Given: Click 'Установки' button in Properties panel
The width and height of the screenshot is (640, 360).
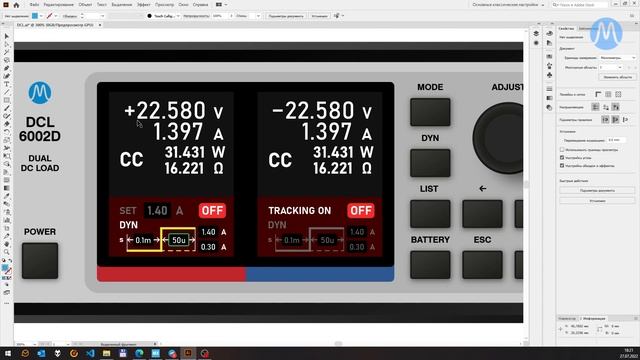Looking at the screenshot, I should point(597,201).
